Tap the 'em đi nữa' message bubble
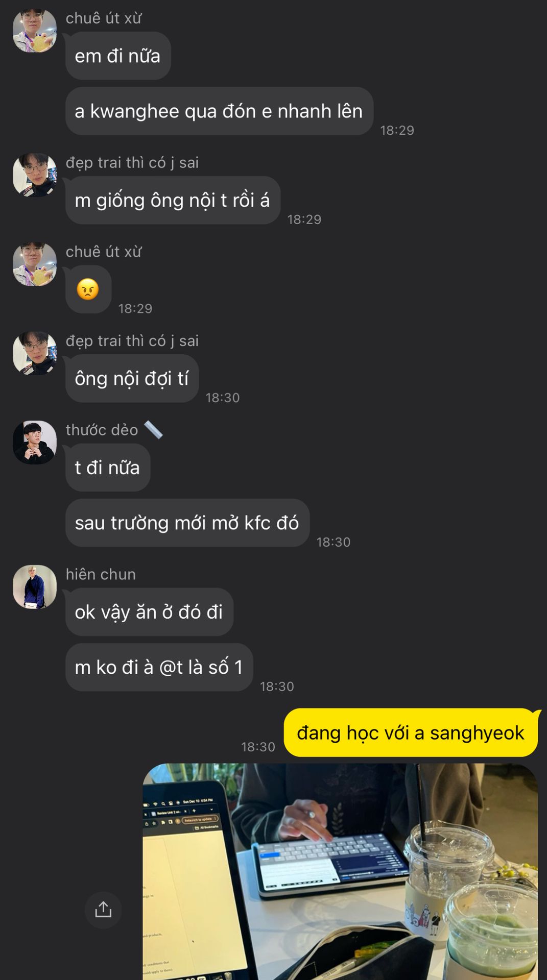The width and height of the screenshot is (547, 980). (118, 56)
